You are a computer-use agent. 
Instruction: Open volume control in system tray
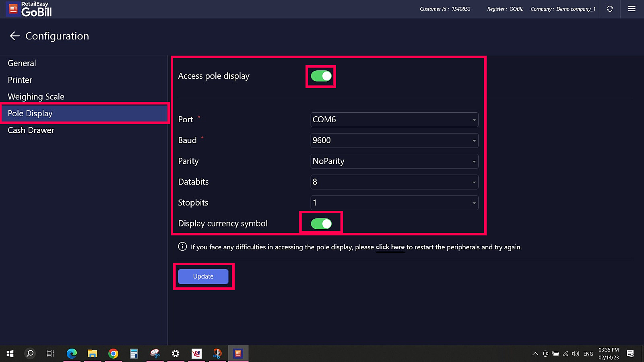(x=576, y=354)
